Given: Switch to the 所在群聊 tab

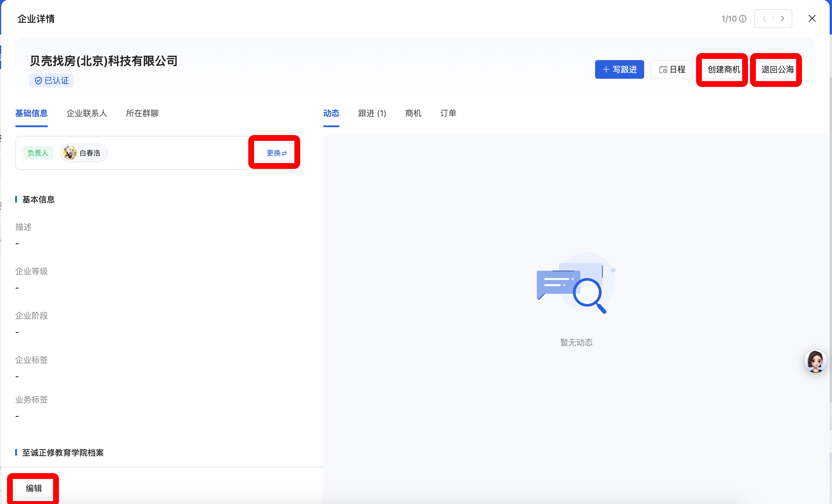Looking at the screenshot, I should [142, 113].
